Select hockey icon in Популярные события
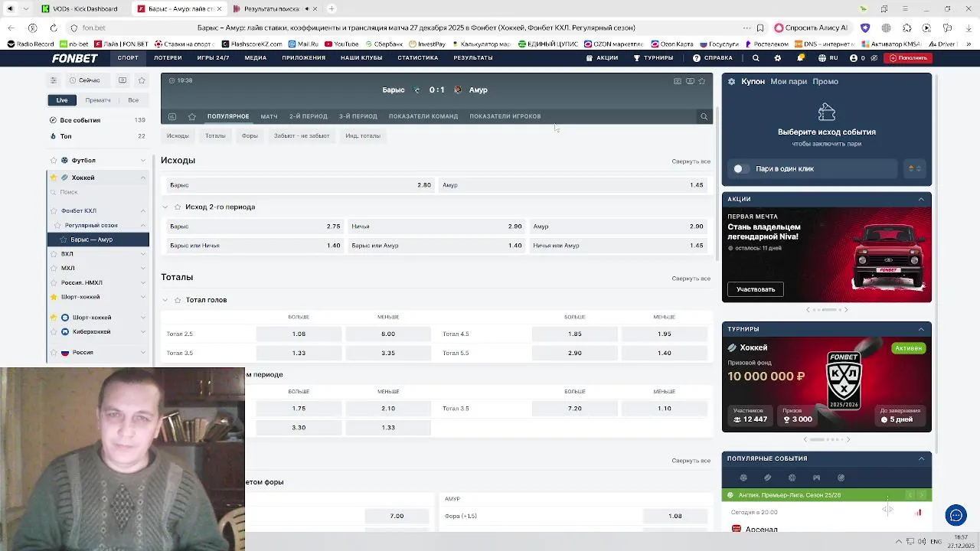 [x=768, y=478]
